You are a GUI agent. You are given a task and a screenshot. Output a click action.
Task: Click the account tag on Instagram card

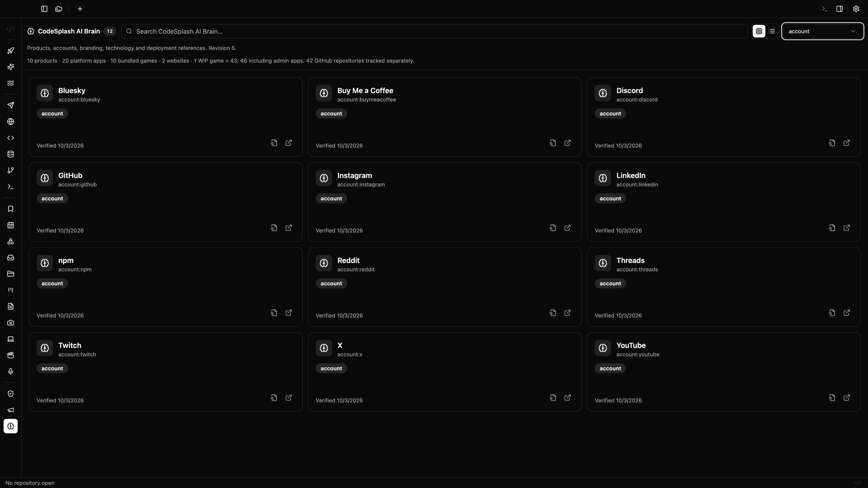pos(331,198)
